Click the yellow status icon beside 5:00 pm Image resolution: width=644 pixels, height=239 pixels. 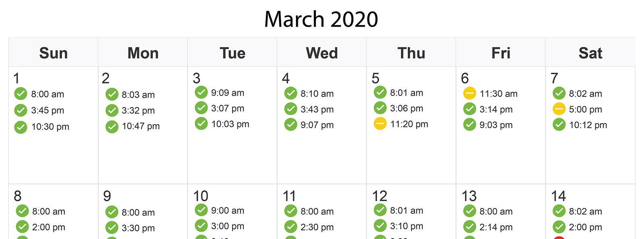coord(559,109)
